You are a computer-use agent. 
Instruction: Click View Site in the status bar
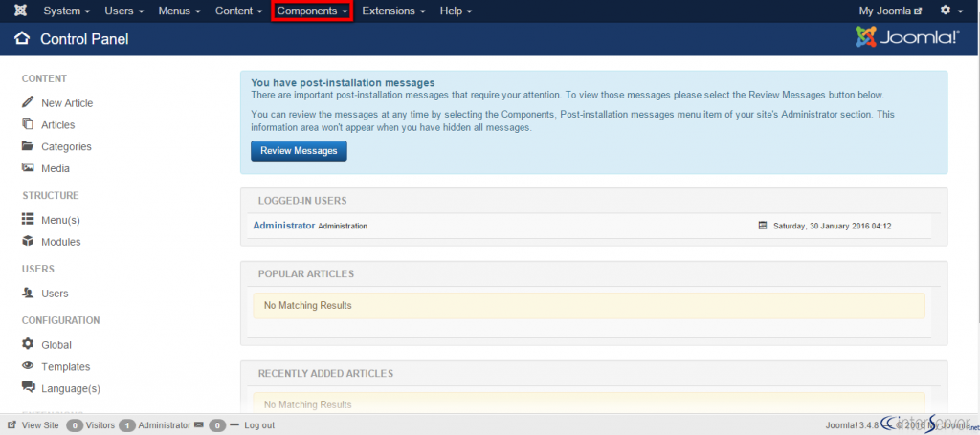coord(40,425)
